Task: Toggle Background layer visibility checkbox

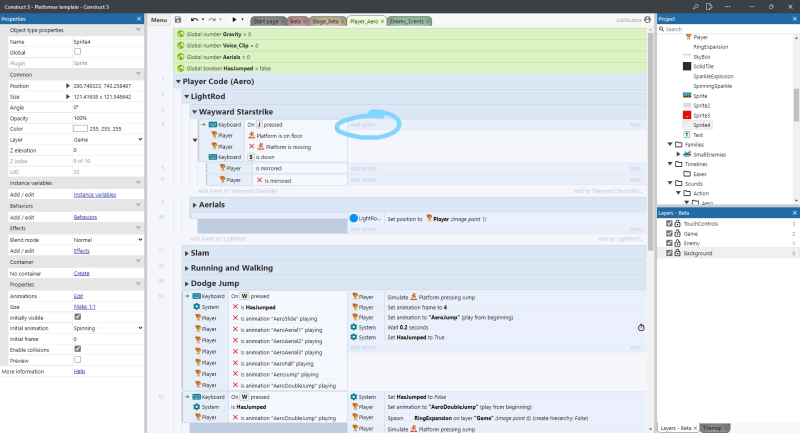Action: (669, 253)
